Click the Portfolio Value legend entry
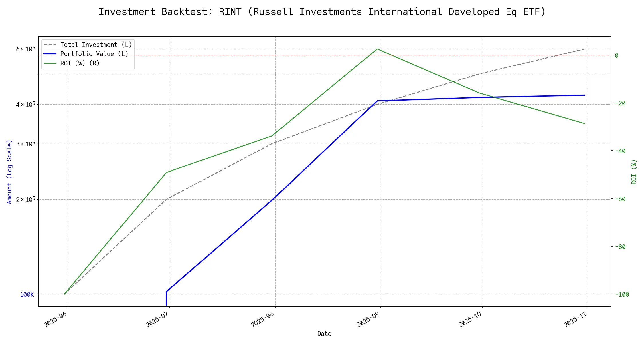This screenshot has height=343, width=644. pos(94,54)
